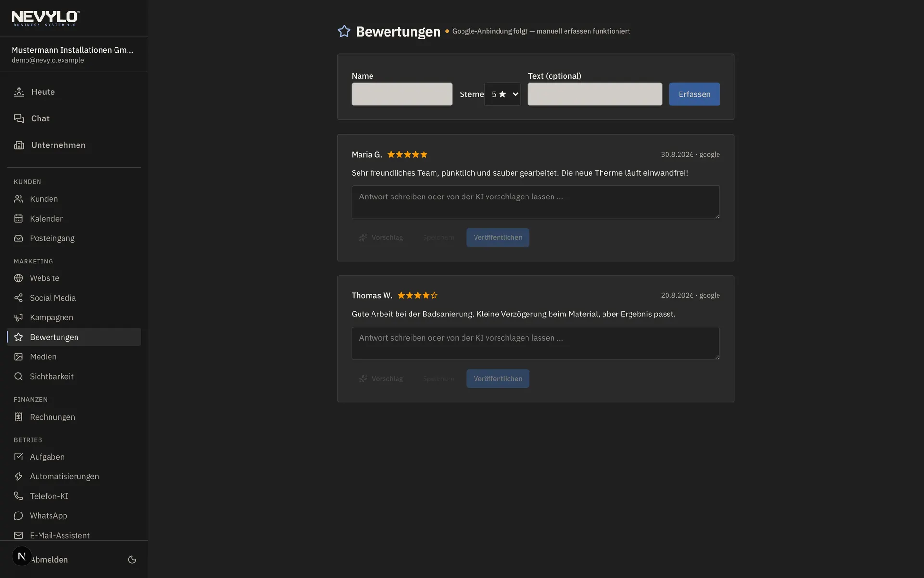Click Speichern under Thomas W. review
The image size is (924, 578).
(438, 379)
